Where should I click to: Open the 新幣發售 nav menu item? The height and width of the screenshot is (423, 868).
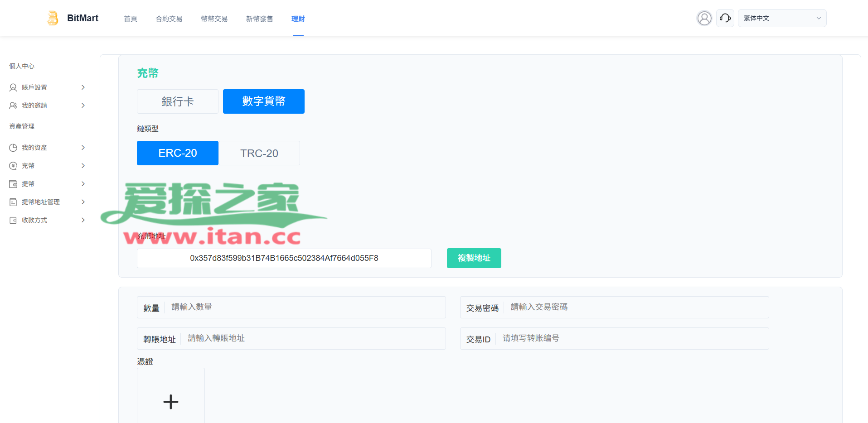click(x=259, y=19)
